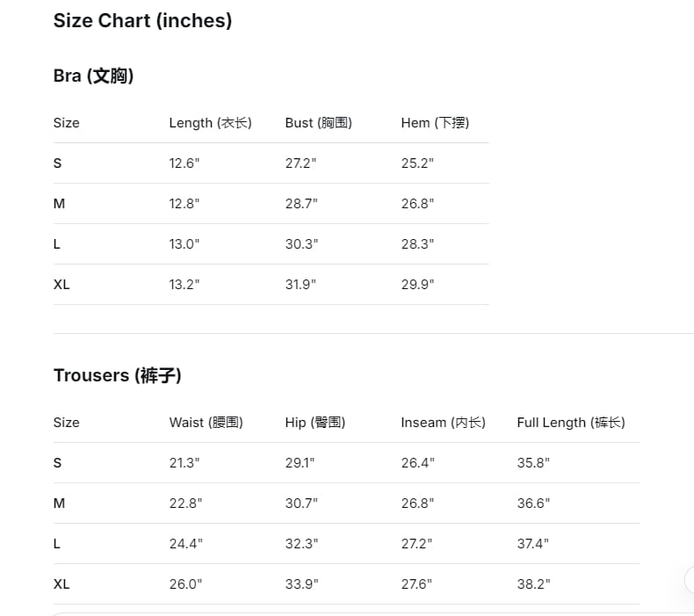The height and width of the screenshot is (616, 694).
Task: Click the Waist column header
Action: (206, 423)
